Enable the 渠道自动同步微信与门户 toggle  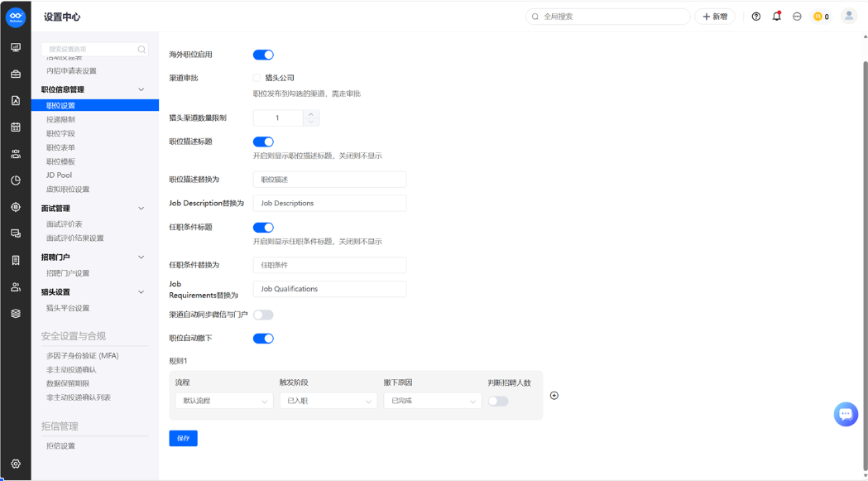click(263, 315)
